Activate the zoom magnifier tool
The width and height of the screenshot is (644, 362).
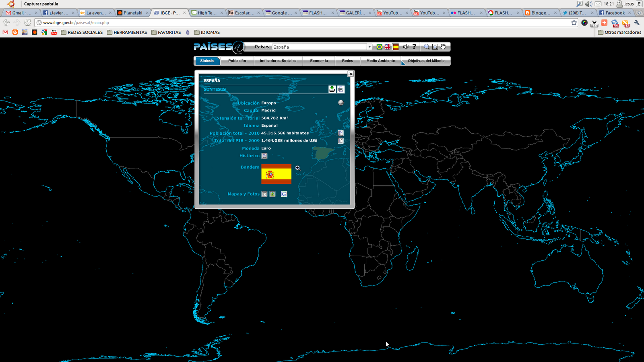[427, 47]
